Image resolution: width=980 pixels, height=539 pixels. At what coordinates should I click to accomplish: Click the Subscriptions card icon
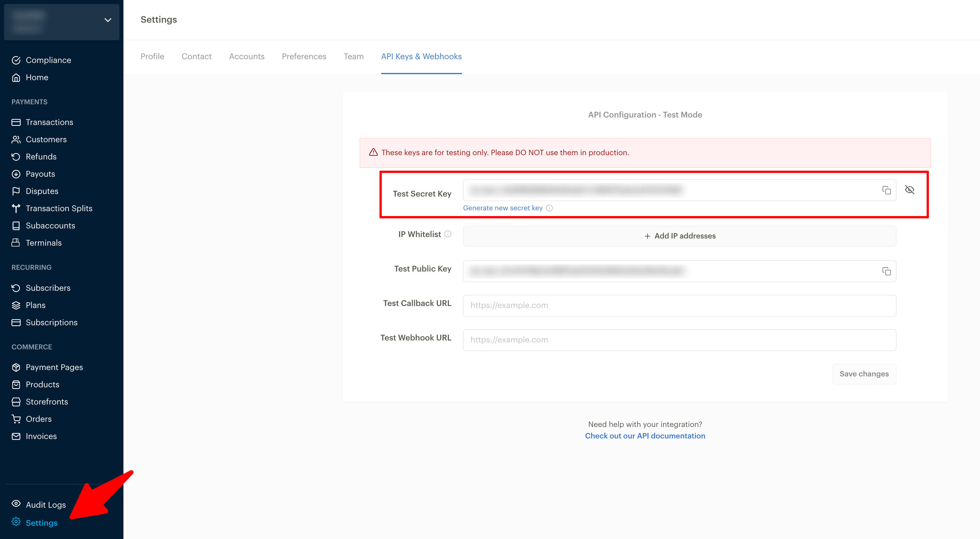(16, 322)
